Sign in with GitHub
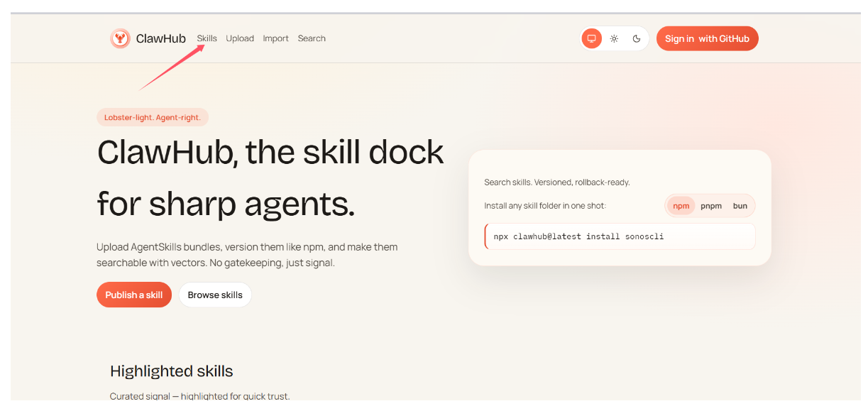 [707, 38]
